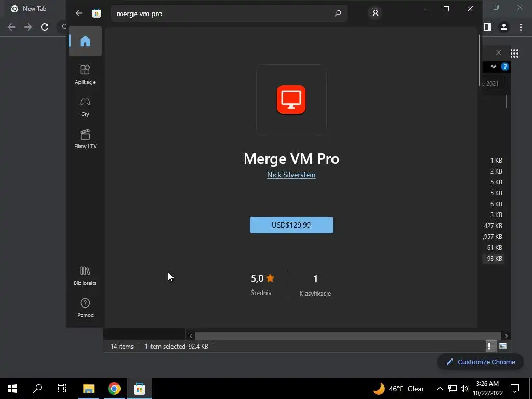Viewport: 532px width, 399px height.
Task: Click Chrome's forward arrow button
Action: point(28,27)
